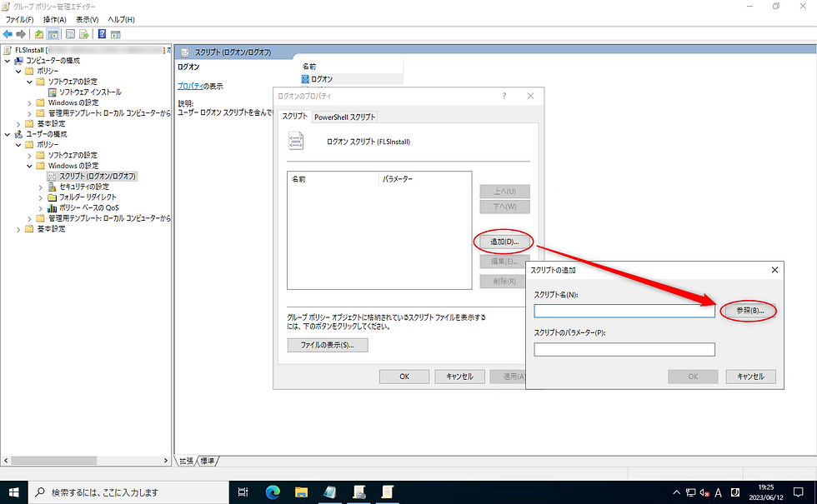Open the プロパティ link
This screenshot has width=817, height=504.
(190, 86)
